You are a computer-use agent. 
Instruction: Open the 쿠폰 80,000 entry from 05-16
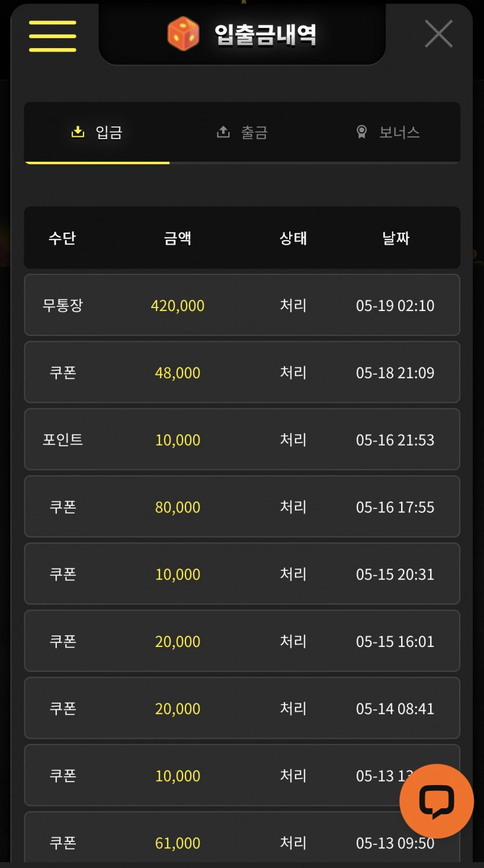click(242, 507)
